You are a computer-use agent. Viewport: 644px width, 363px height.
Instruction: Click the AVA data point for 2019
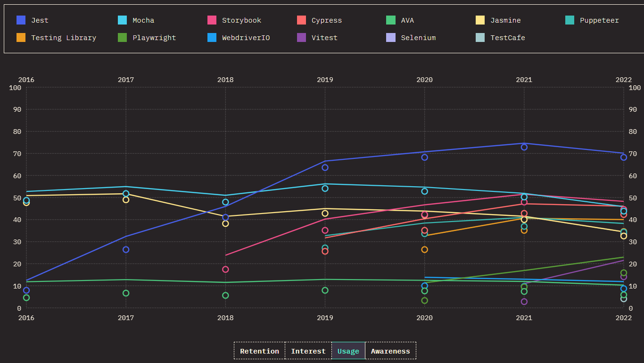click(325, 290)
